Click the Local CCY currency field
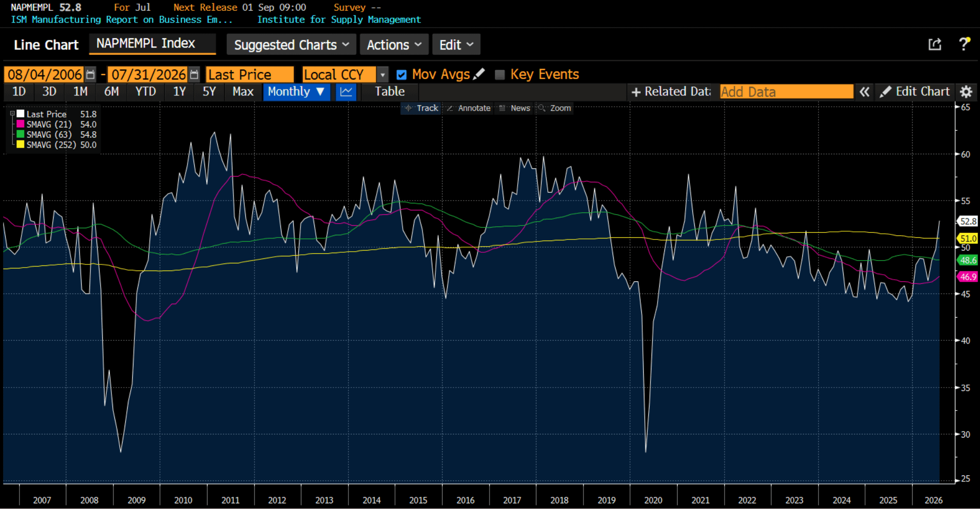Image resolution: width=980 pixels, height=509 pixels. point(339,75)
